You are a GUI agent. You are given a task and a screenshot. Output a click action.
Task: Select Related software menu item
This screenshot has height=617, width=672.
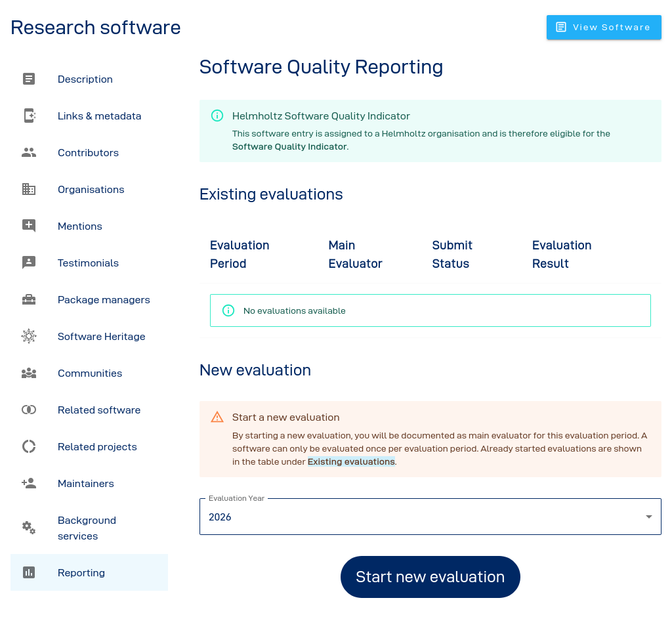pyautogui.click(x=89, y=410)
